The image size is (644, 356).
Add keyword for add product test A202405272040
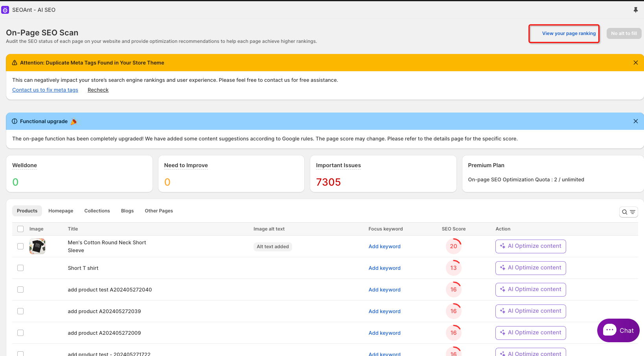(x=385, y=290)
